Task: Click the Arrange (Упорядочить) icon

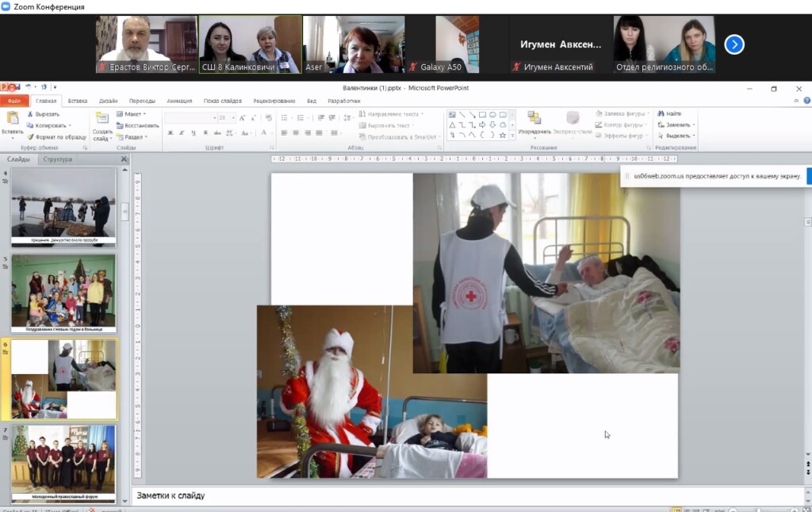Action: [534, 118]
